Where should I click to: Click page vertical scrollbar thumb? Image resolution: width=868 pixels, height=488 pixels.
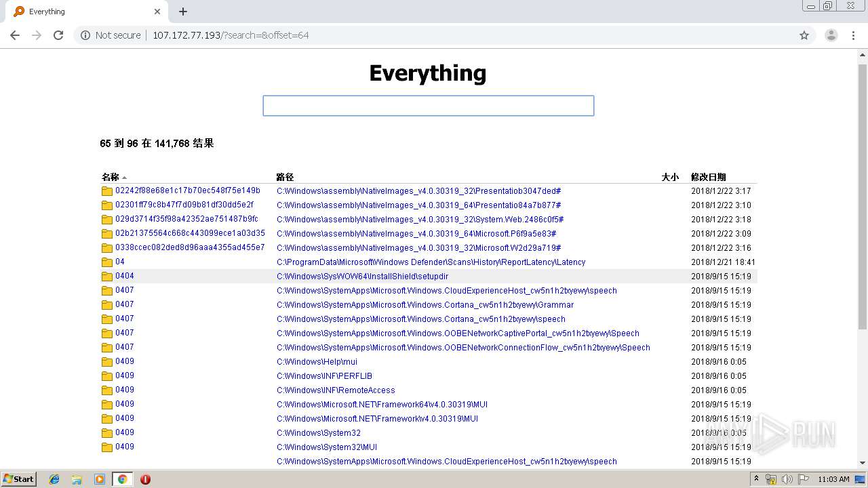point(863,197)
